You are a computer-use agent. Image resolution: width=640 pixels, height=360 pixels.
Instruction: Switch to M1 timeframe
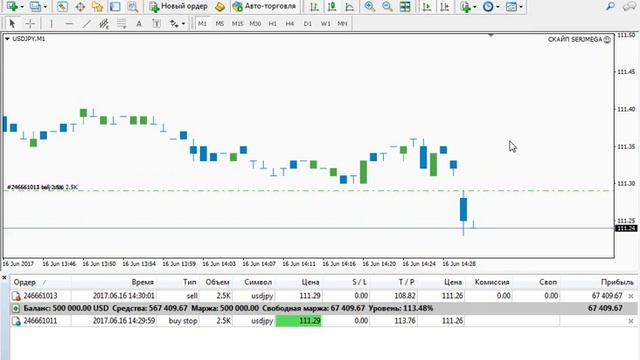202,24
